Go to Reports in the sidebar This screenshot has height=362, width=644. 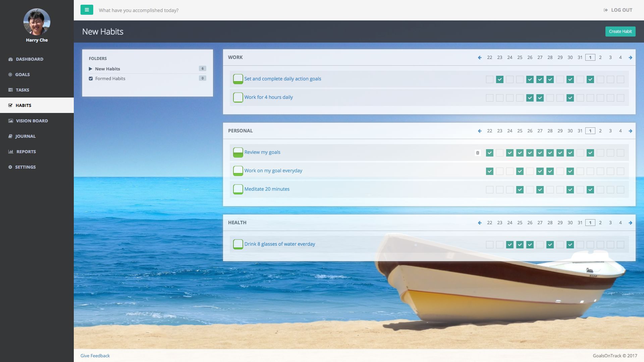[26, 152]
